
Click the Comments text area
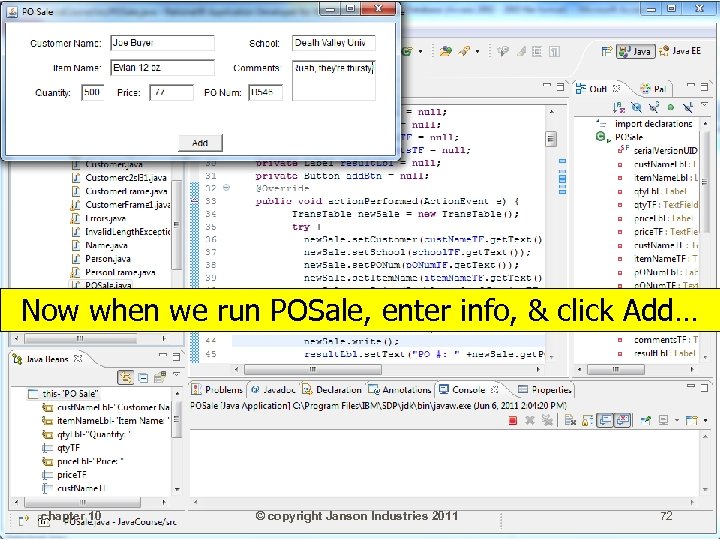click(333, 80)
